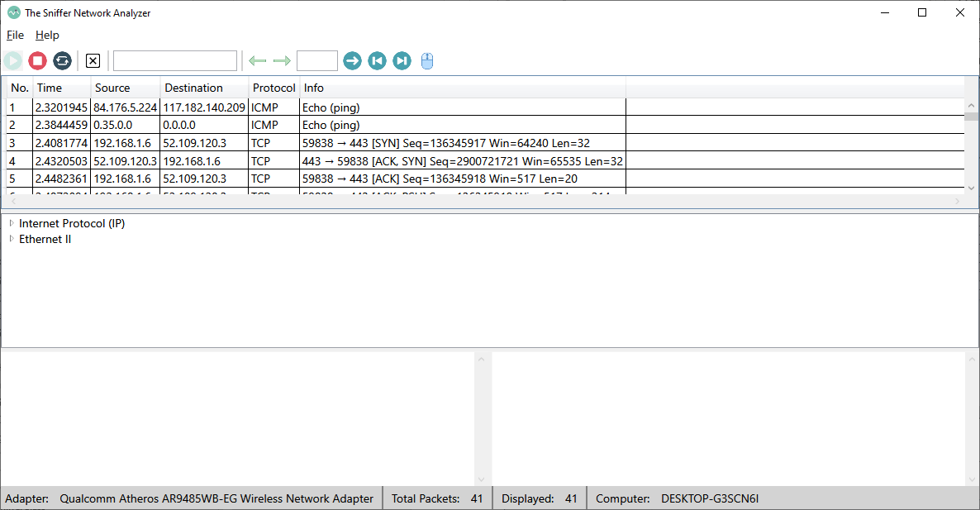Screen dimensions: 980x510
Task: Select the [ACK, SYN] Seq=2900721721 packet info
Action: 463,161
